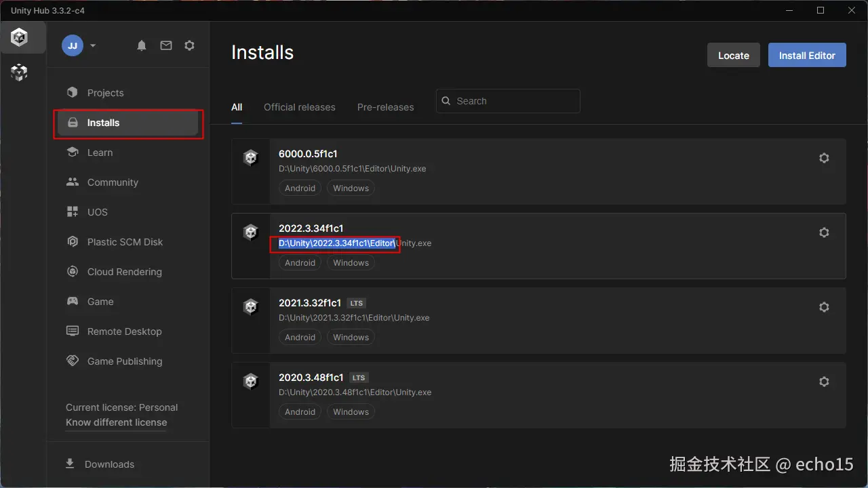The height and width of the screenshot is (488, 868).
Task: Open UOS in sidebar
Action: point(128,212)
